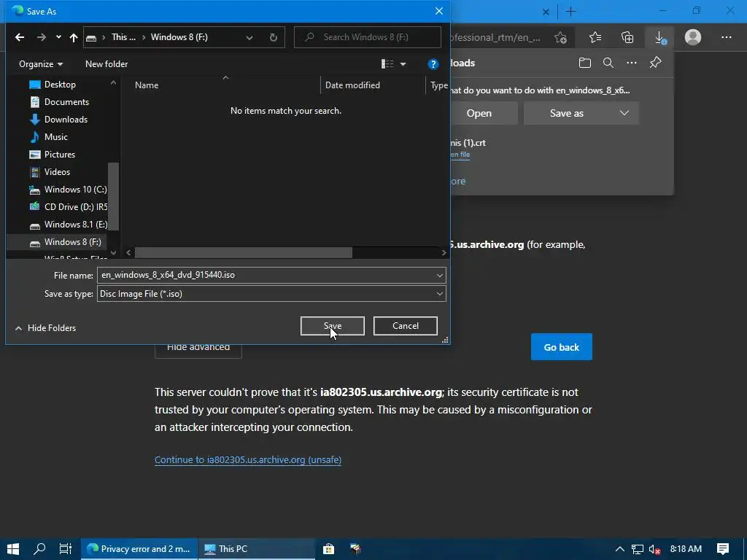Viewport: 747px width, 560px height.
Task: Click the forward navigation arrow
Action: [x=42, y=37]
